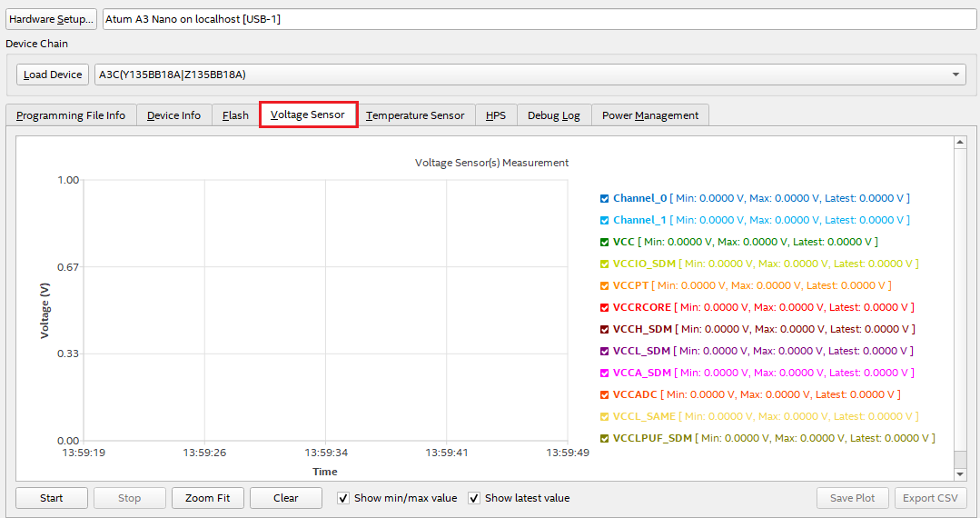
Task: Click the Load Device button
Action: [53, 75]
